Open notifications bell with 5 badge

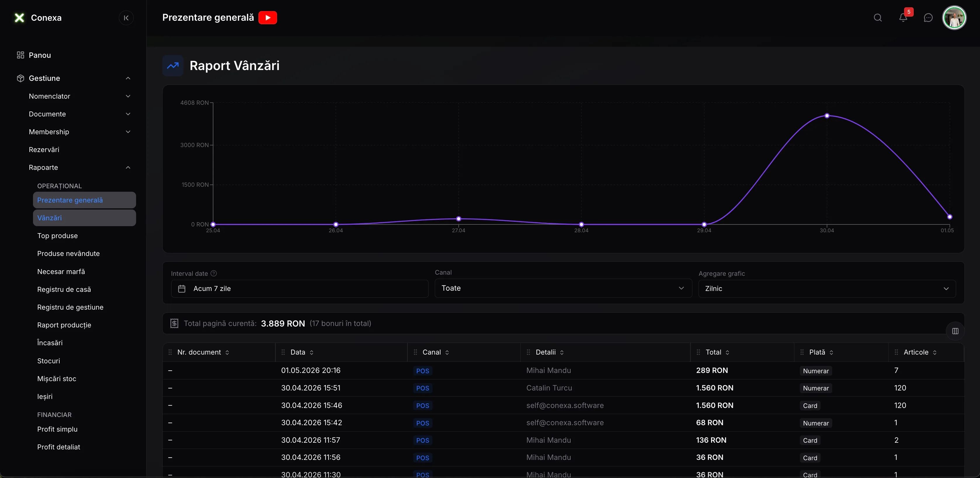(903, 18)
